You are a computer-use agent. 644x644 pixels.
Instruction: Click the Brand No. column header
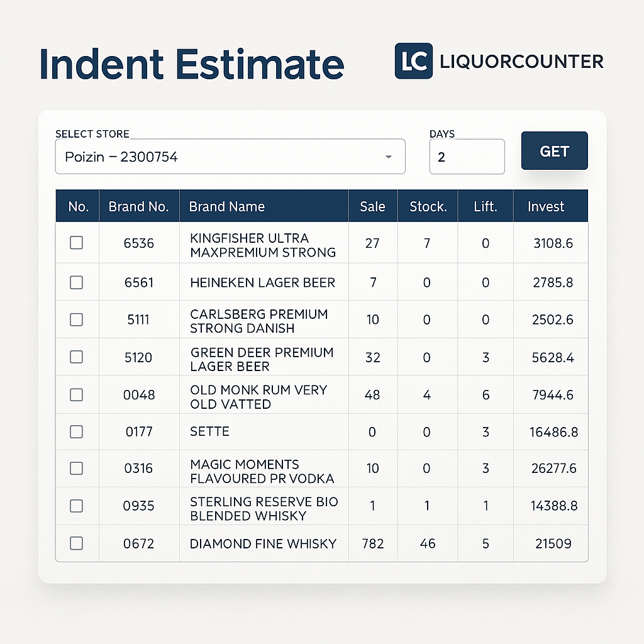pyautogui.click(x=138, y=206)
